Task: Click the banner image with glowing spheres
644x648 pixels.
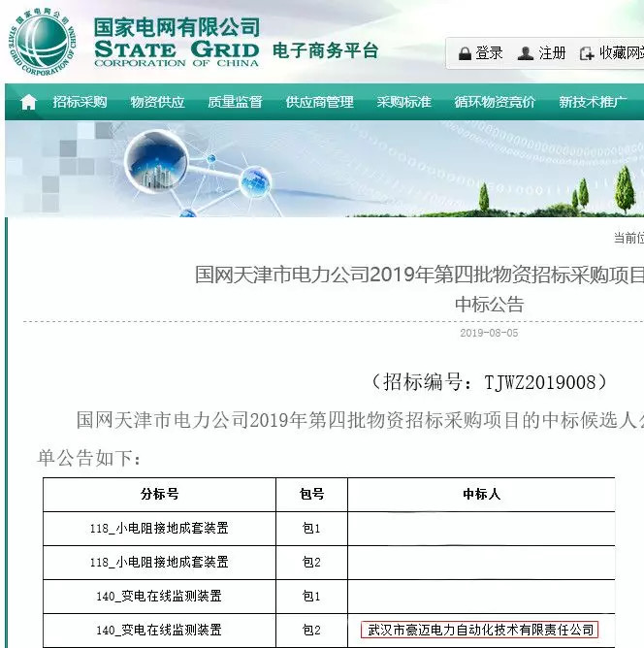Action: [194, 170]
